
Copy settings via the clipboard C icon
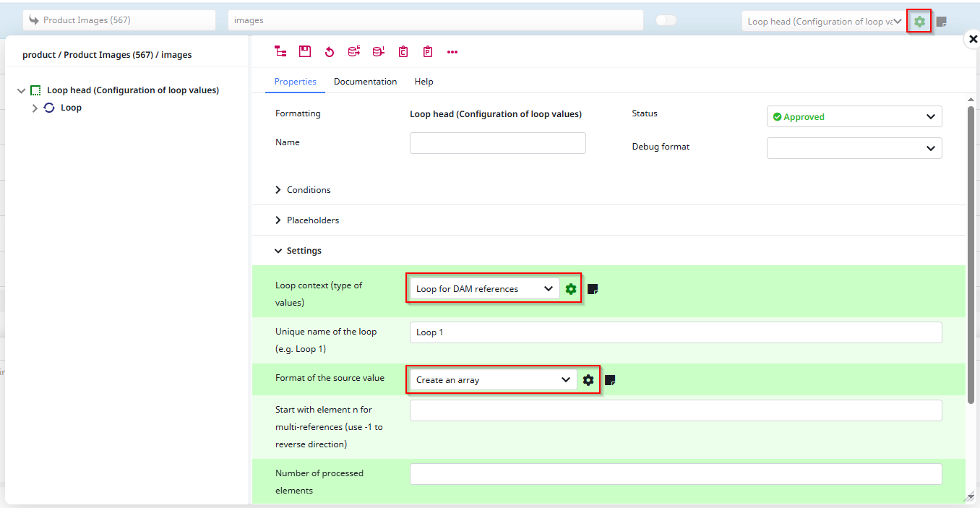tap(403, 51)
